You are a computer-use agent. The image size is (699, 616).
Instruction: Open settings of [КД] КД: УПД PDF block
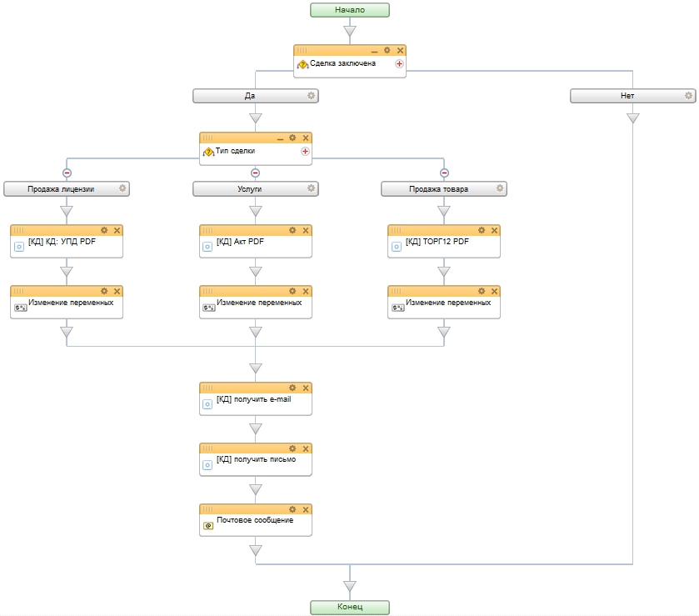point(104,230)
